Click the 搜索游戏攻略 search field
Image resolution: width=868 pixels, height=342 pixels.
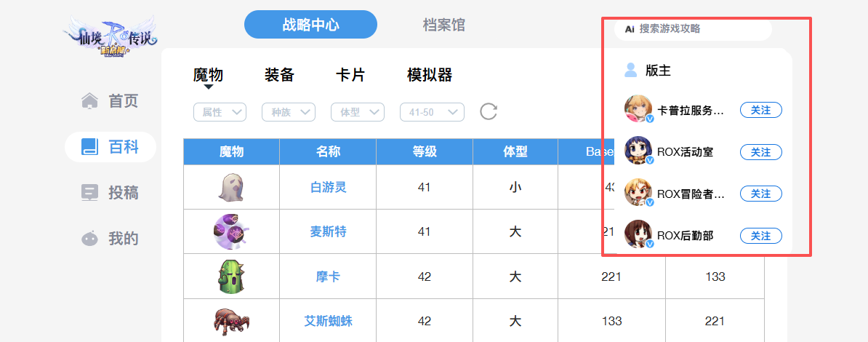693,29
